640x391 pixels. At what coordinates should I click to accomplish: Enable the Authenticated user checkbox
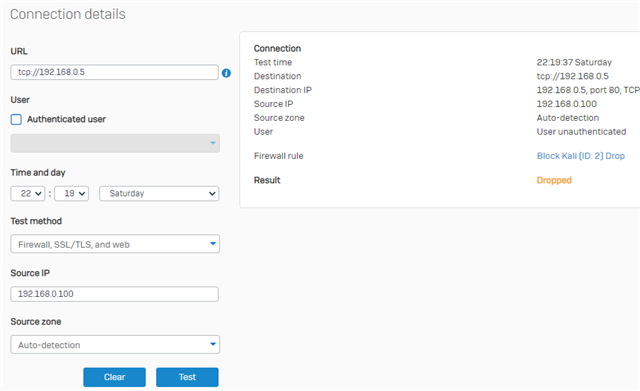pos(16,119)
